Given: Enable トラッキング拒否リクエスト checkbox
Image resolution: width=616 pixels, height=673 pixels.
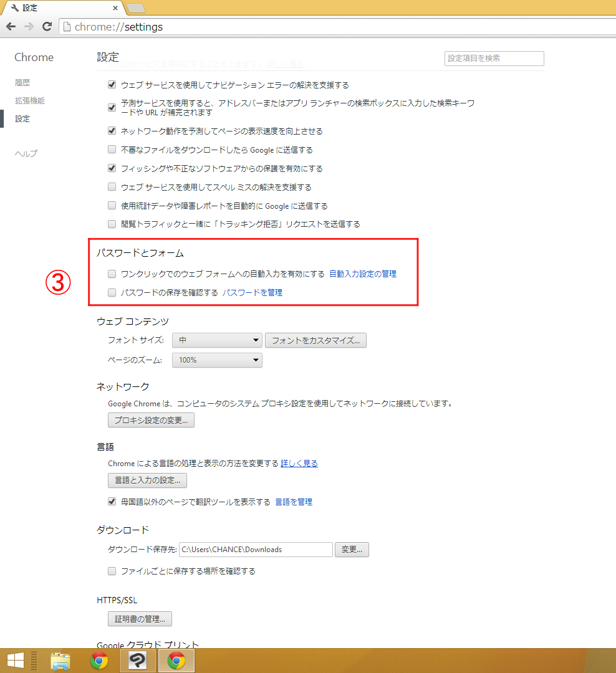Looking at the screenshot, I should pyautogui.click(x=112, y=224).
